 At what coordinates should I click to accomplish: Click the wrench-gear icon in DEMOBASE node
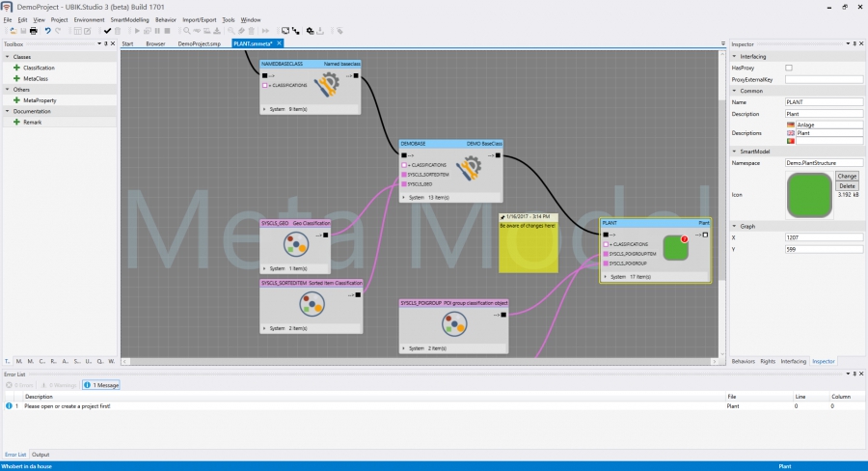pyautogui.click(x=469, y=168)
